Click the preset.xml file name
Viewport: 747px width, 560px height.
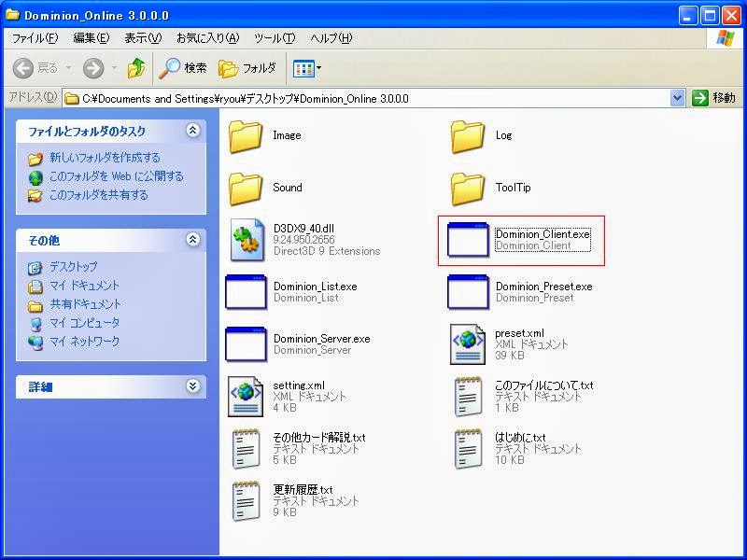click(x=519, y=333)
